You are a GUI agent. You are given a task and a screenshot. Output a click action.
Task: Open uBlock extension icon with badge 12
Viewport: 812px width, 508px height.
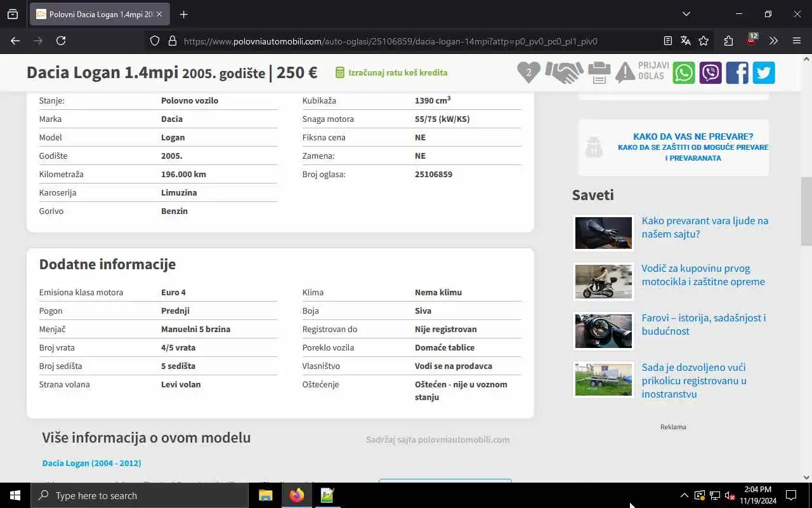click(x=752, y=40)
